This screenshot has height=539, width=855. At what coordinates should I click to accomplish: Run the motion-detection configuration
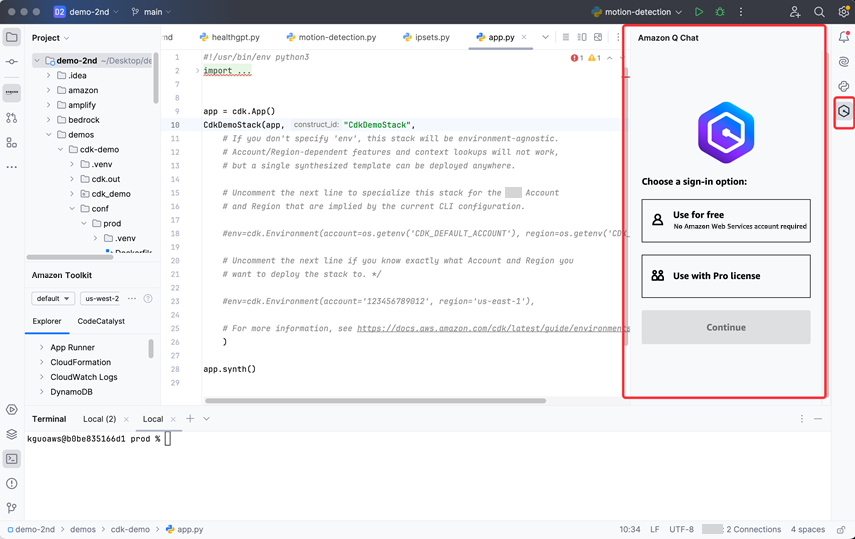coord(699,11)
